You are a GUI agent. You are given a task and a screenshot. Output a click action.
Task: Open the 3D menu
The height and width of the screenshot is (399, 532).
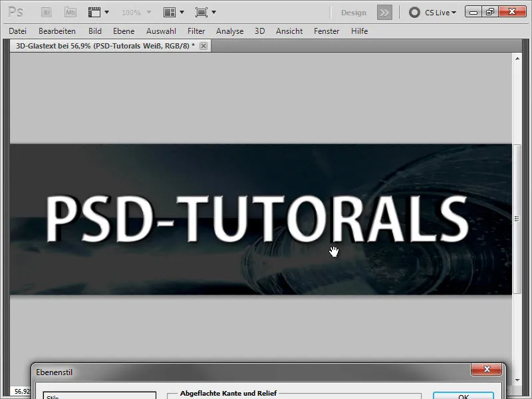coord(260,31)
